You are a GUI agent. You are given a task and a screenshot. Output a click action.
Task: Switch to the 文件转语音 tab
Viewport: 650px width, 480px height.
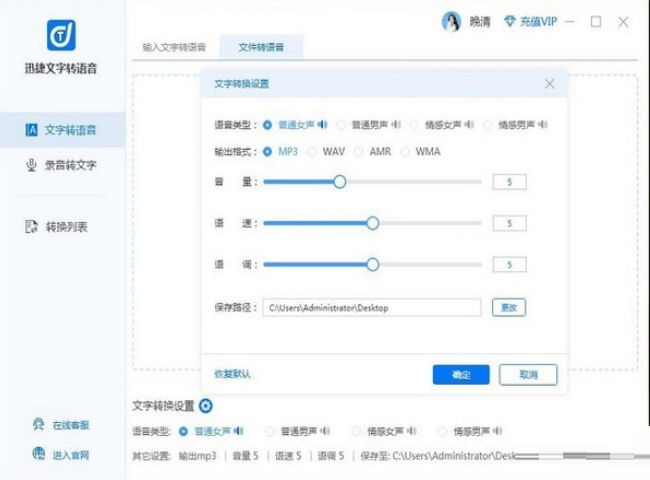[261, 47]
